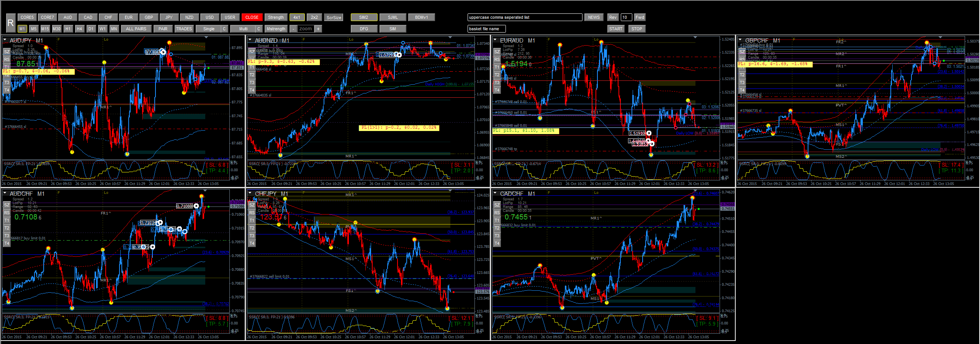Image resolution: width=980 pixels, height=344 pixels.
Task: Open the USER pair list
Action: [x=230, y=17]
